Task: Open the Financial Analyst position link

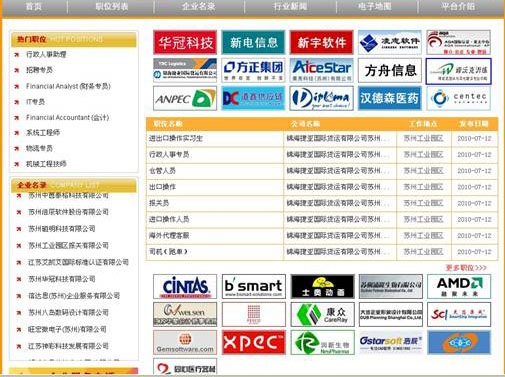Action: 68,86
